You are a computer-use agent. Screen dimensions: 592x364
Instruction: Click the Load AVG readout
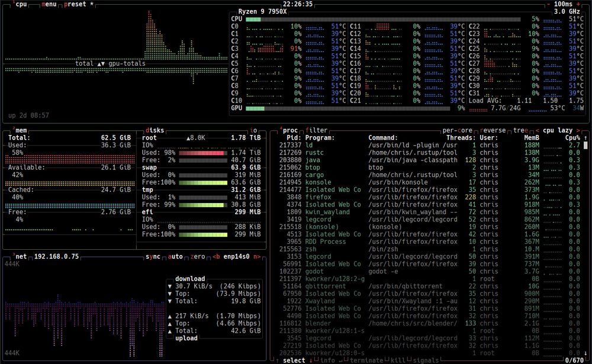point(526,101)
